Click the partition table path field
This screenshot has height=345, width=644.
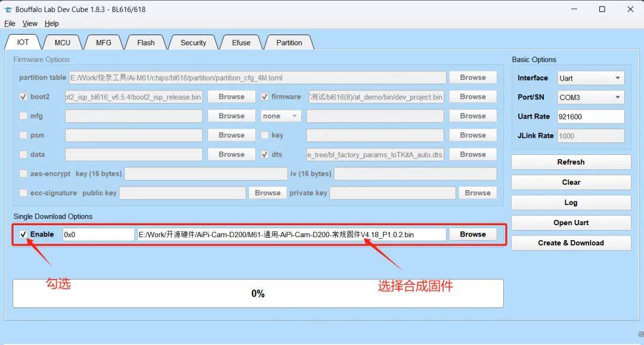coord(258,77)
